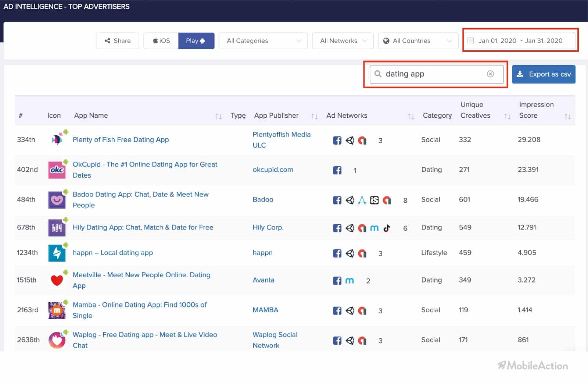Open Meetville app name link
This screenshot has height=384, width=588.
[141, 280]
